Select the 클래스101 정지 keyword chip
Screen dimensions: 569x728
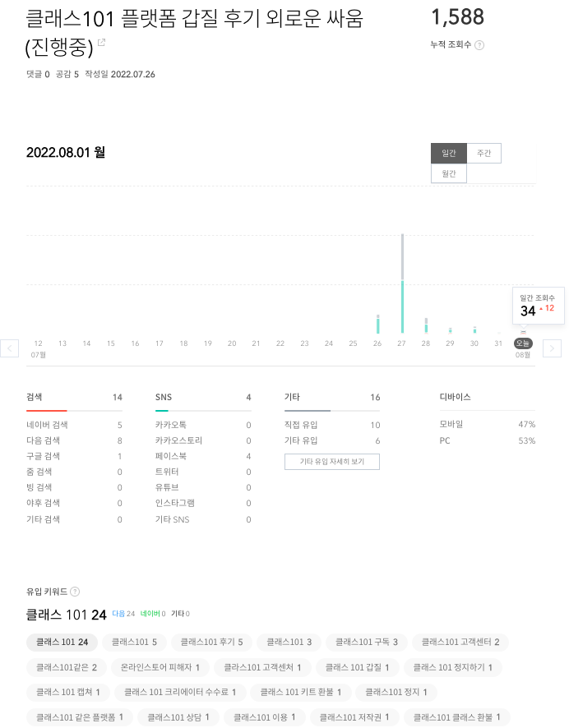point(396,692)
